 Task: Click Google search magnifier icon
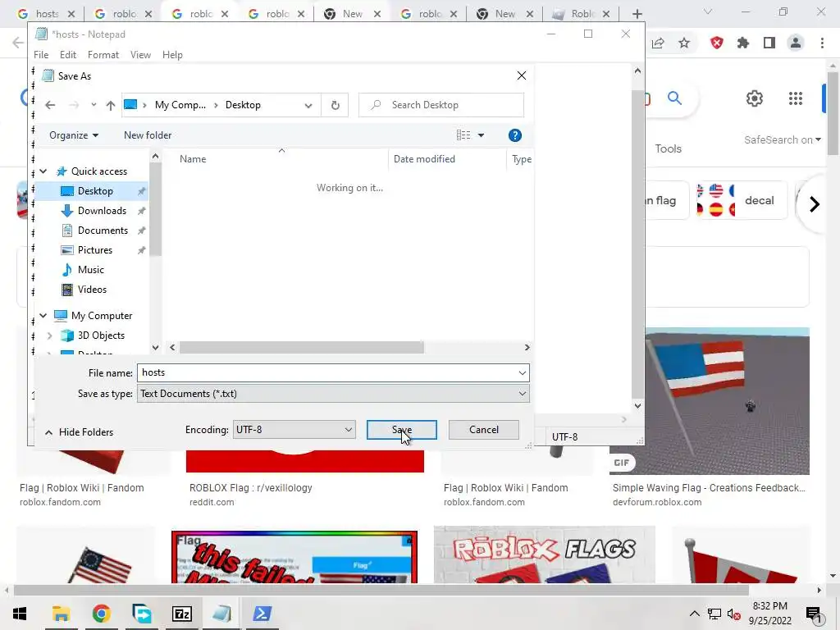tap(674, 98)
